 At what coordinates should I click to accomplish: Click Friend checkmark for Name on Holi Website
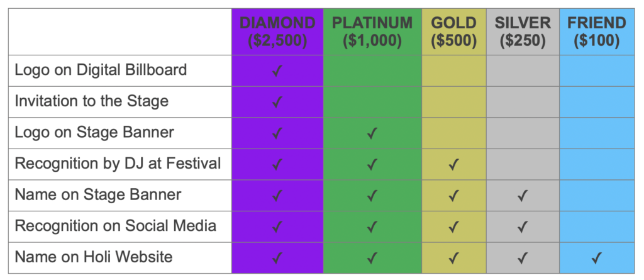point(596,258)
